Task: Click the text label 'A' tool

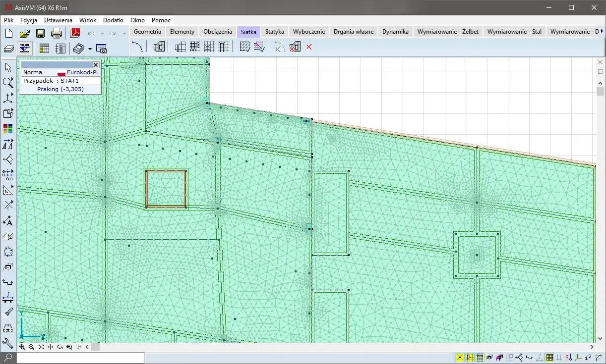Action: (x=8, y=221)
